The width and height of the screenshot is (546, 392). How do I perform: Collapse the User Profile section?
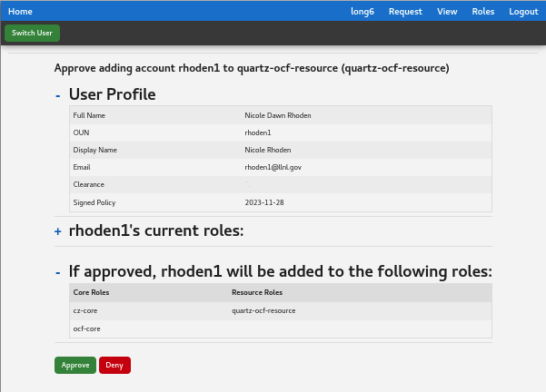click(x=58, y=95)
